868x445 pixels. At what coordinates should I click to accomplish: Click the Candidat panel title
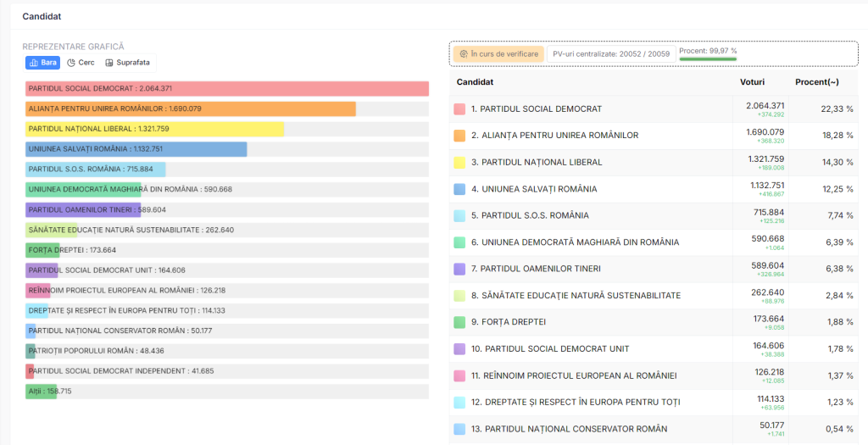tap(42, 17)
